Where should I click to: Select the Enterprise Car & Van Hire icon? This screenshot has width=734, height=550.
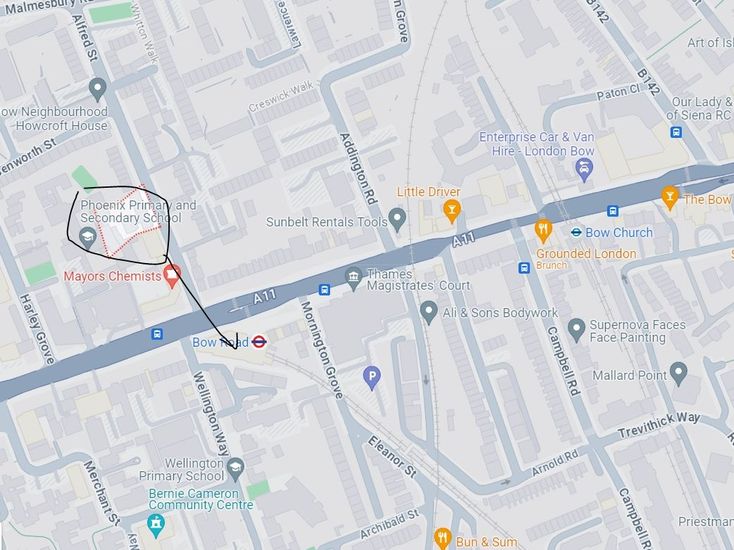coord(584,170)
